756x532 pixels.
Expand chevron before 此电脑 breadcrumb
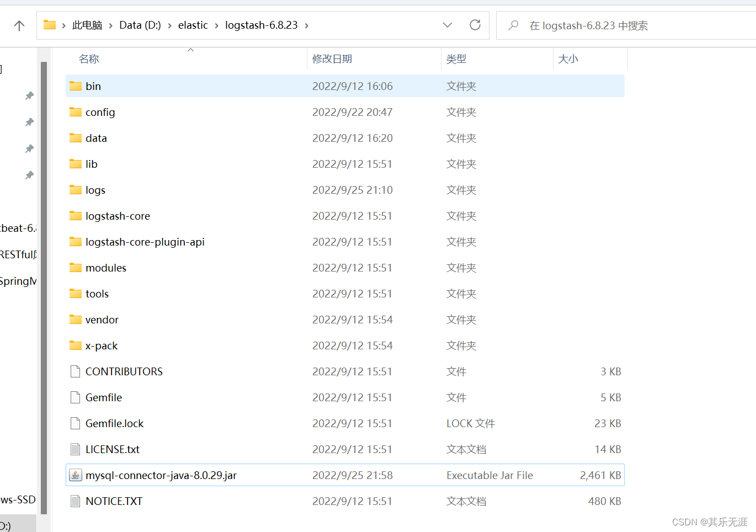click(64, 25)
